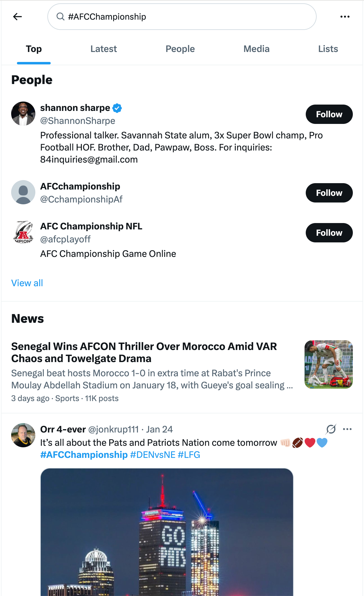Click Orr 4-ever's profile picture

point(23,435)
